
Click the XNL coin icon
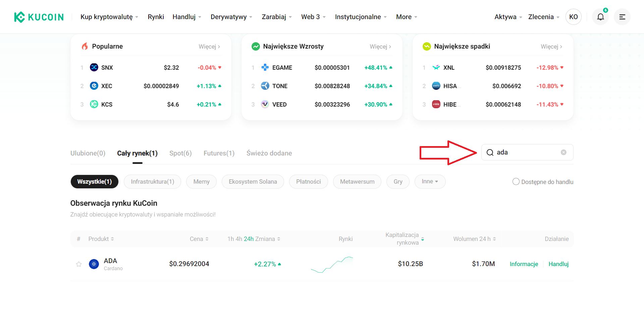pyautogui.click(x=436, y=67)
